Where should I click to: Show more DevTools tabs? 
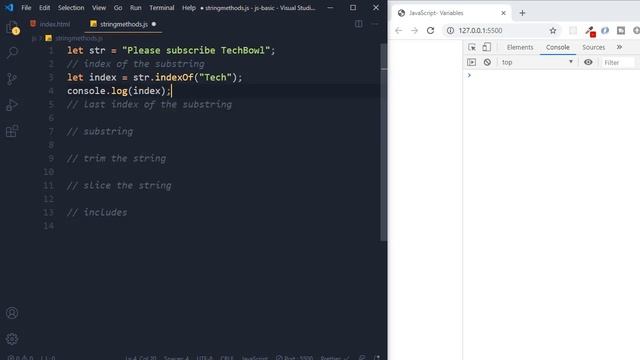pos(619,47)
